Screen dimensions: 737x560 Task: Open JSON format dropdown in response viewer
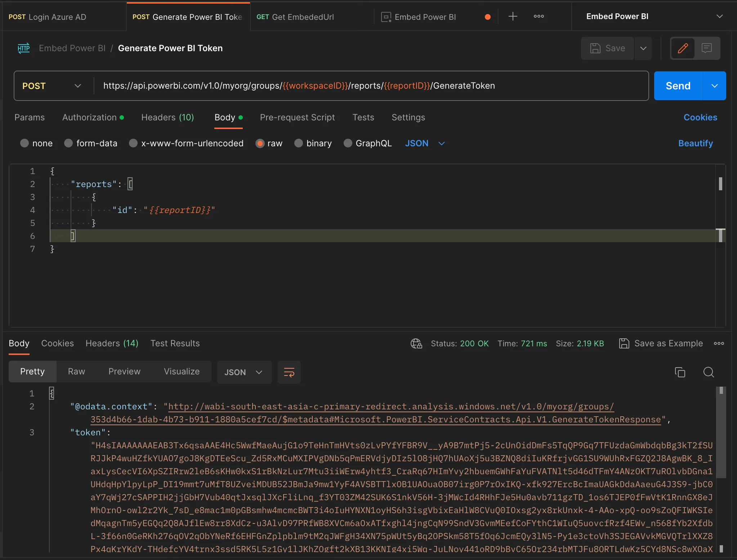(x=244, y=372)
